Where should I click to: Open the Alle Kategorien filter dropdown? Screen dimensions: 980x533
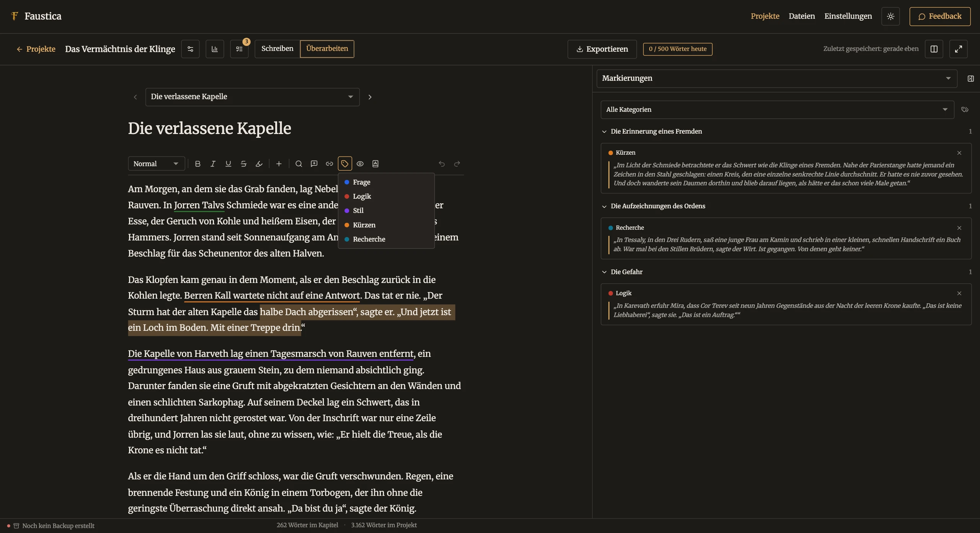777,110
